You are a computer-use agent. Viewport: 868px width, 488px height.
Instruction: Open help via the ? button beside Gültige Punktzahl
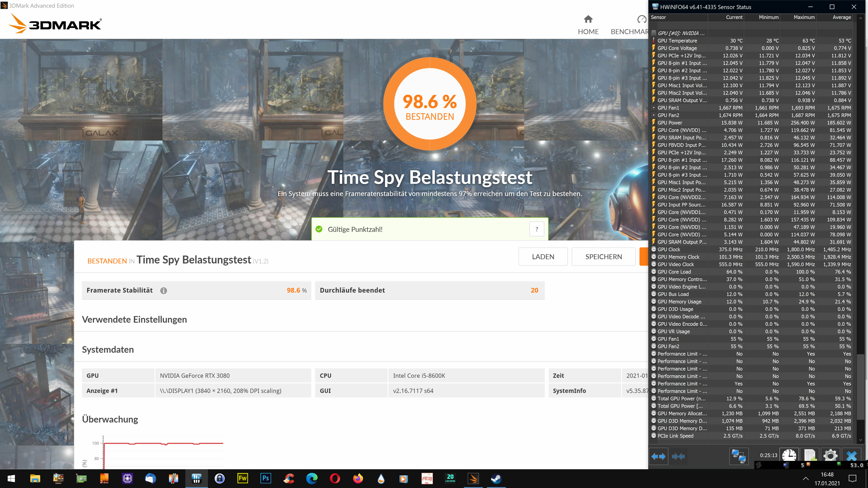[537, 229]
